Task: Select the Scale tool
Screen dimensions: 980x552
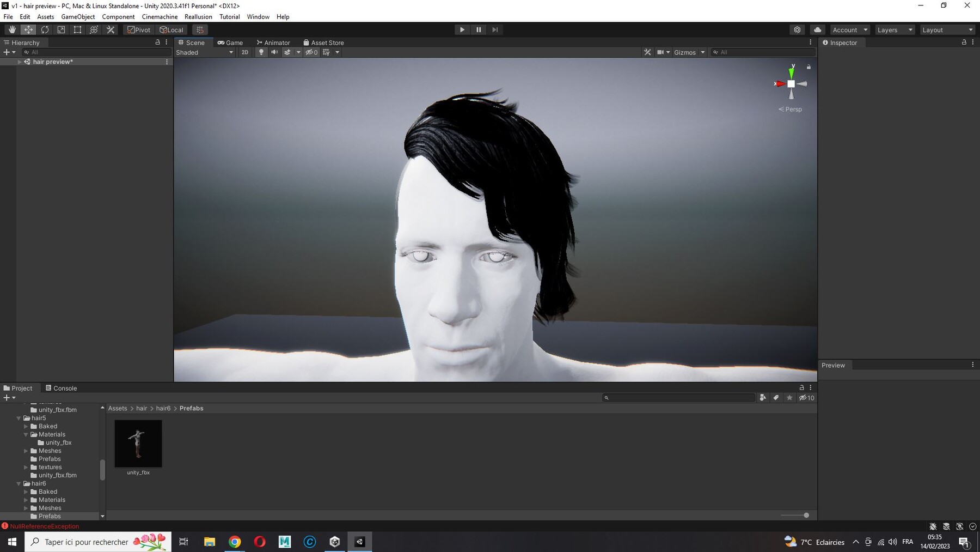Action: [x=61, y=30]
